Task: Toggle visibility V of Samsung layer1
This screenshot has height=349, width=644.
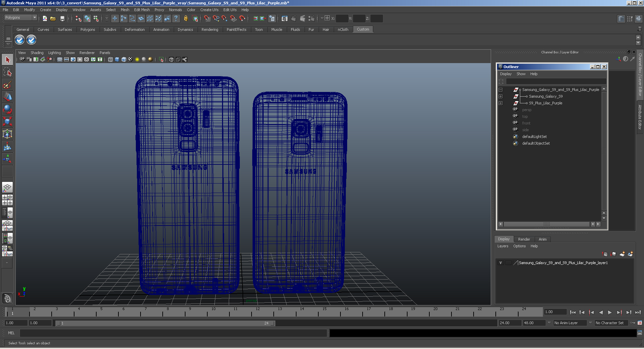Action: [500, 263]
